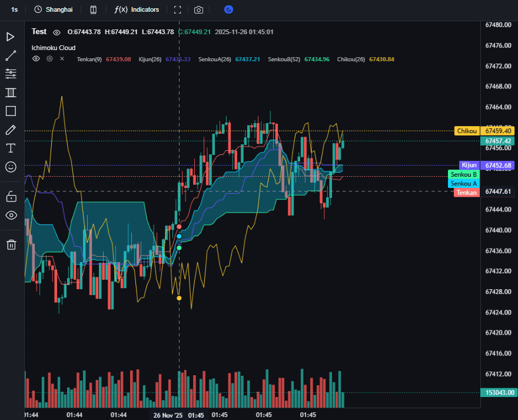Screen dimensions: 518x420
Task: Select the rectangle shape tool
Action: [x=11, y=111]
